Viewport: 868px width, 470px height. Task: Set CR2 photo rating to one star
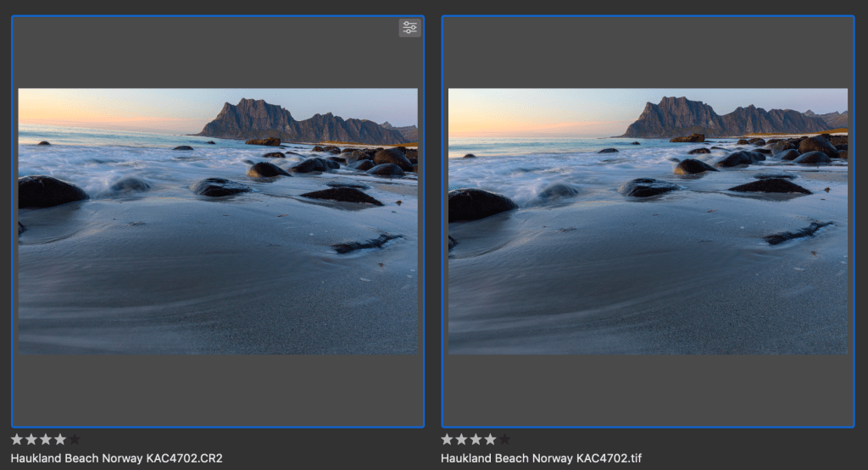pos(17,440)
